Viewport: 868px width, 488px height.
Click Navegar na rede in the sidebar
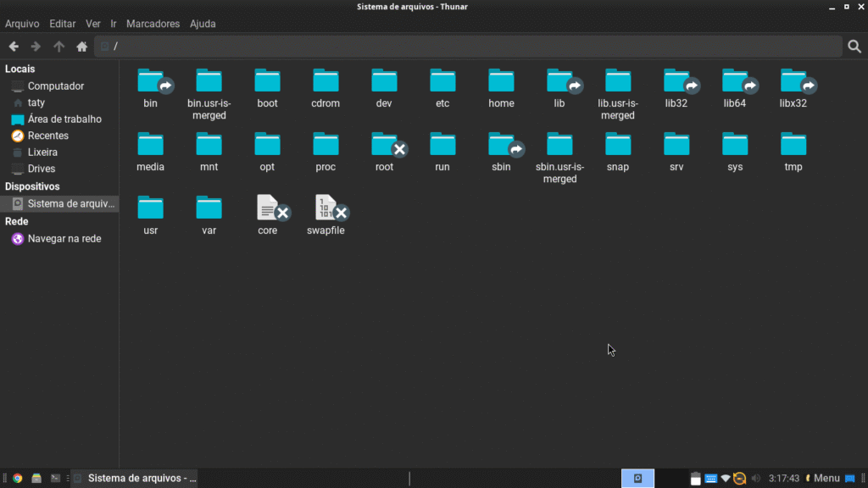[64, 239]
